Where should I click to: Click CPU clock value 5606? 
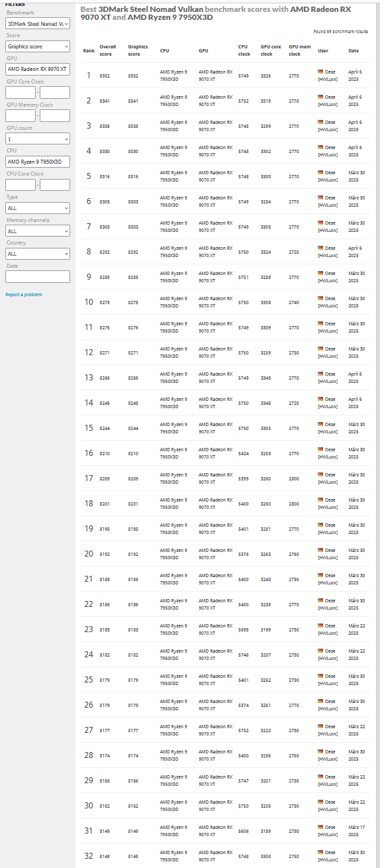click(x=244, y=831)
